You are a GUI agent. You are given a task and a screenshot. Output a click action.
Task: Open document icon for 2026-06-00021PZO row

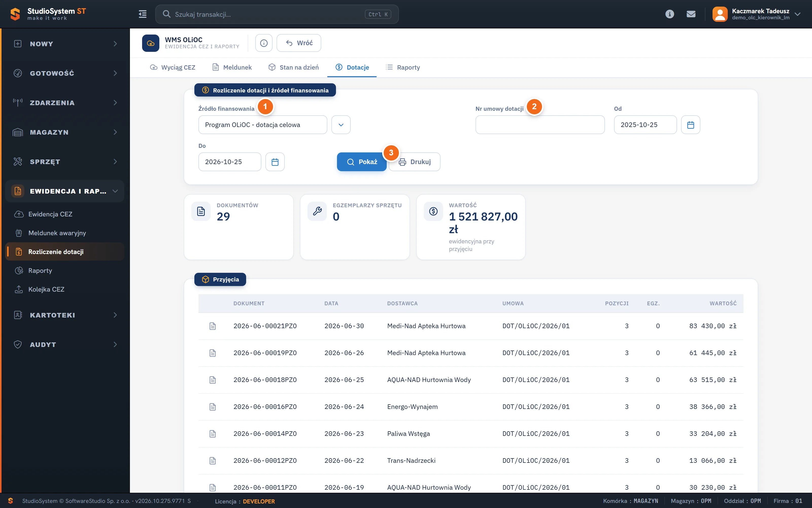(212, 326)
